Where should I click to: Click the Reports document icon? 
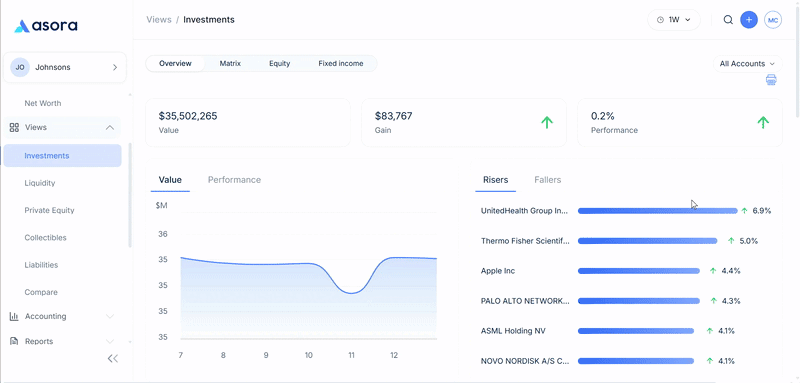tap(14, 341)
